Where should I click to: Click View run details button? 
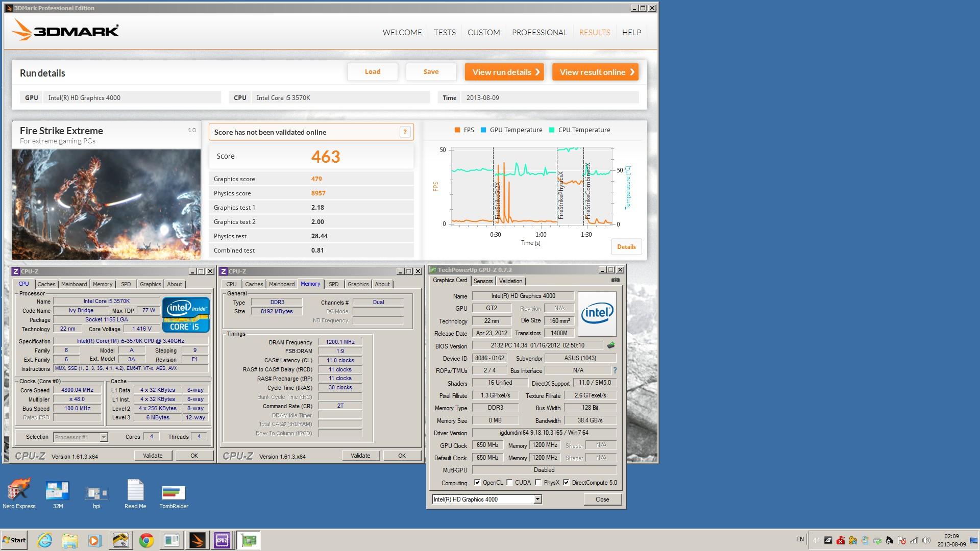[x=504, y=72]
